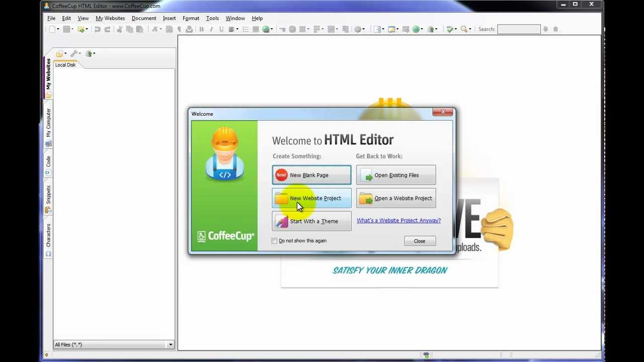Click the folder icon in My Websites panel
The image size is (644, 362).
point(59,53)
